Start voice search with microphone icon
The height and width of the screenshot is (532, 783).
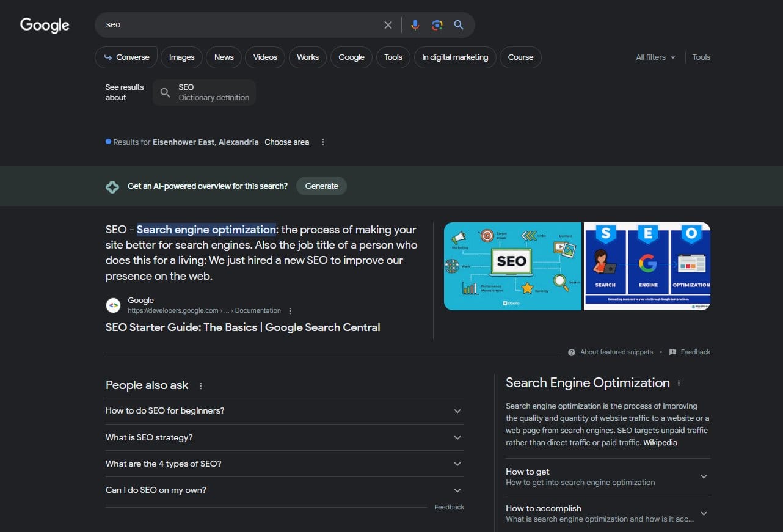click(x=415, y=25)
